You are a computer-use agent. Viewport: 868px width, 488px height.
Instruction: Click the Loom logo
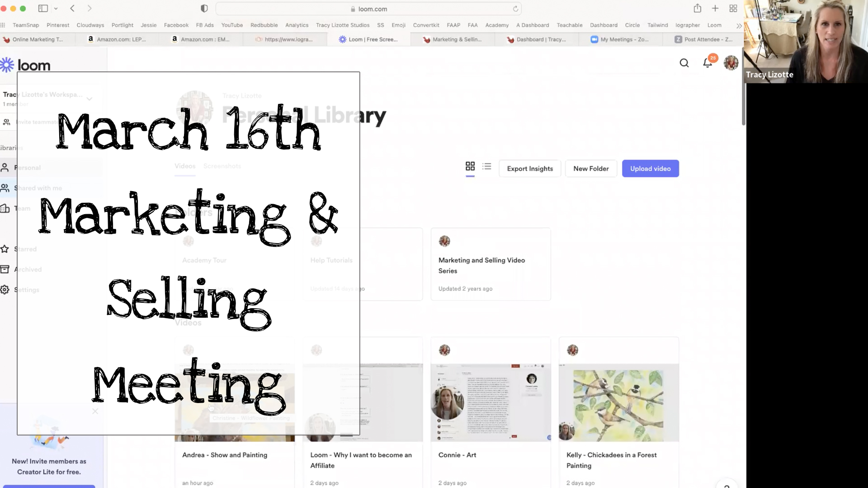25,65
